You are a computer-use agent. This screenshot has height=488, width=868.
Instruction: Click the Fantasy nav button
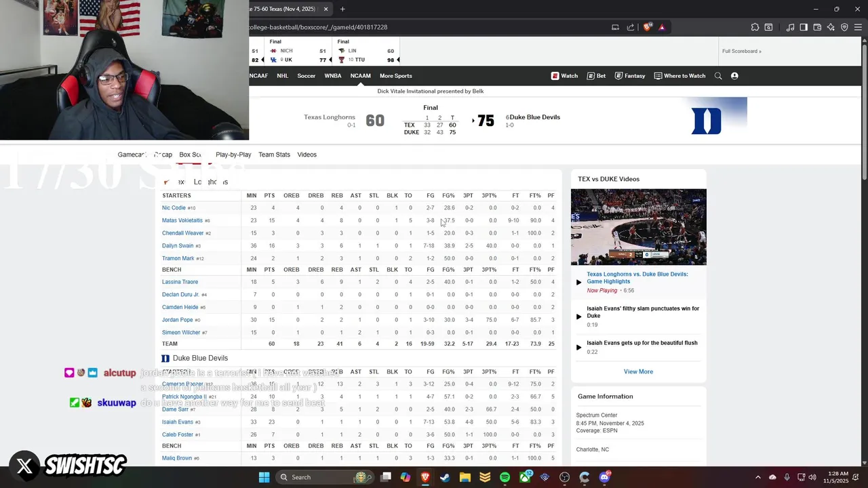630,76
